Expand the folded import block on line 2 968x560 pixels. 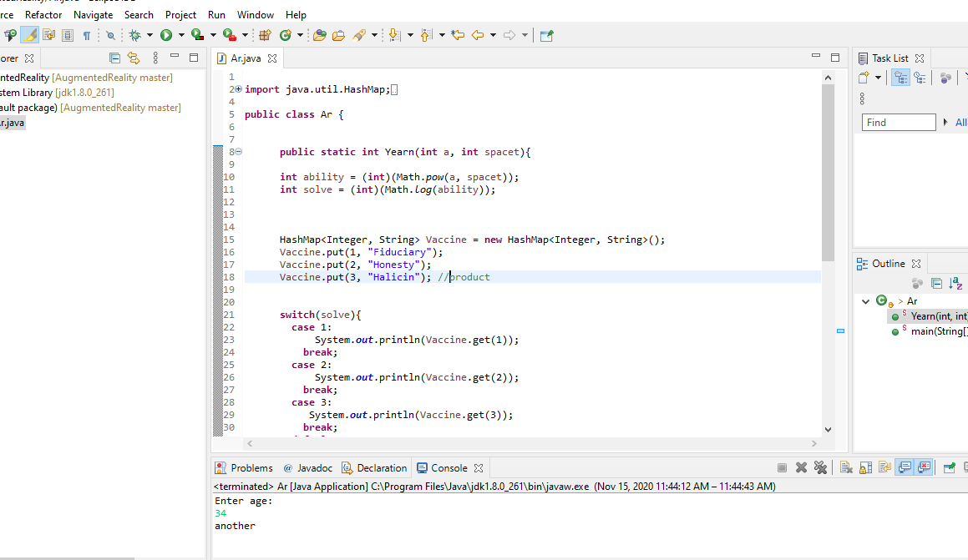point(238,88)
